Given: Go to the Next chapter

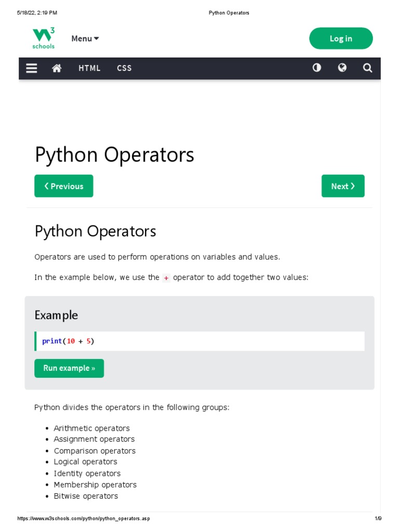Looking at the screenshot, I should 343,186.
